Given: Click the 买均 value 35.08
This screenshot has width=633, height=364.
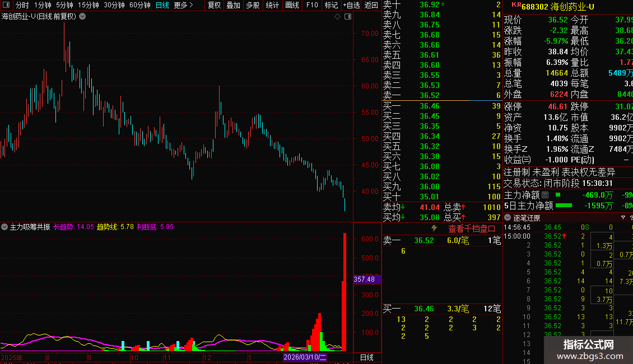Looking at the screenshot, I should (430, 217).
